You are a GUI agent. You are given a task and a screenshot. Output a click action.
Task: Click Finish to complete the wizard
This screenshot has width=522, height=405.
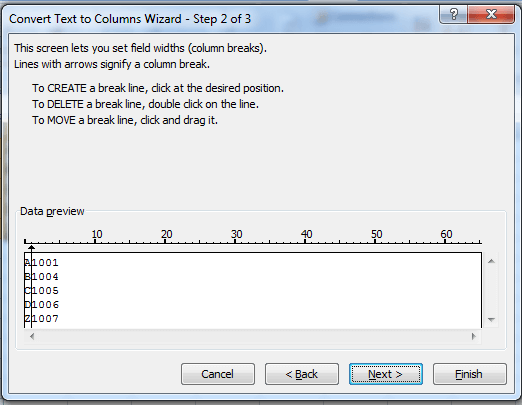click(470, 374)
